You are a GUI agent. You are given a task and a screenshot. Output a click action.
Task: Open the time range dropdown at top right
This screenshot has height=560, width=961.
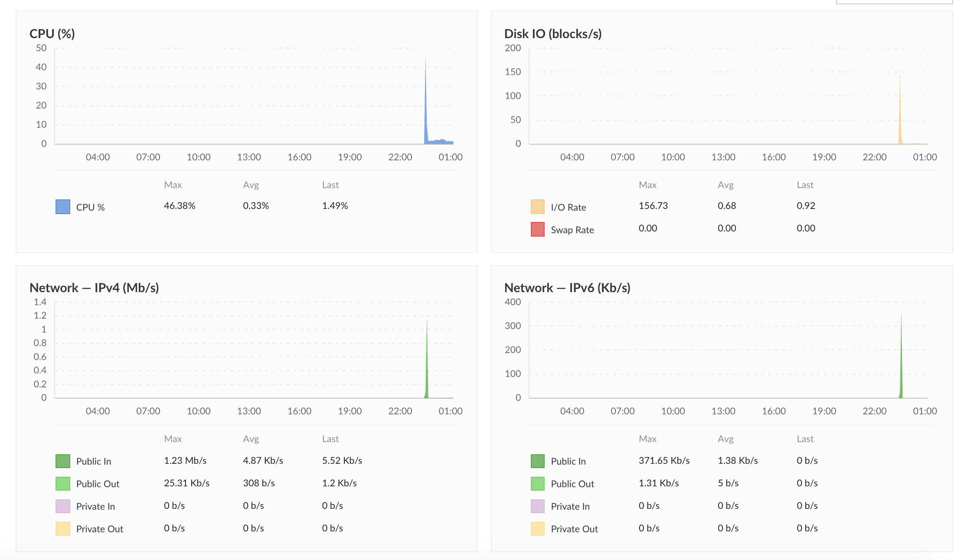point(893,2)
